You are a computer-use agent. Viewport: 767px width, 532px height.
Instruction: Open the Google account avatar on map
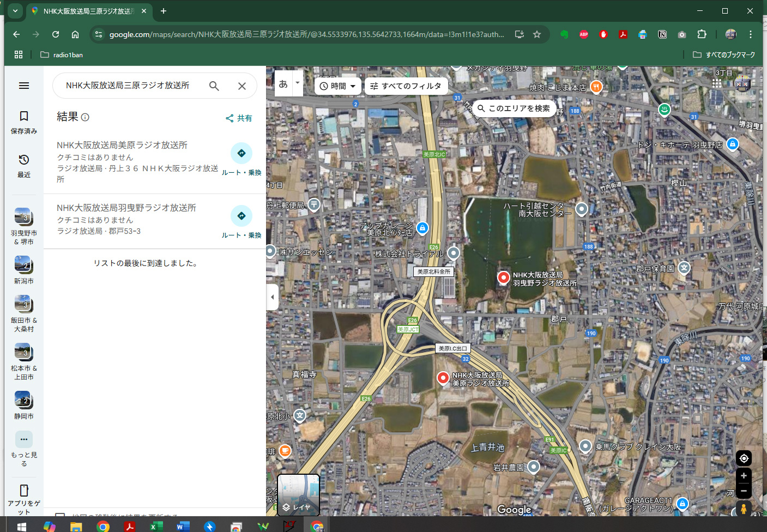tap(742, 83)
